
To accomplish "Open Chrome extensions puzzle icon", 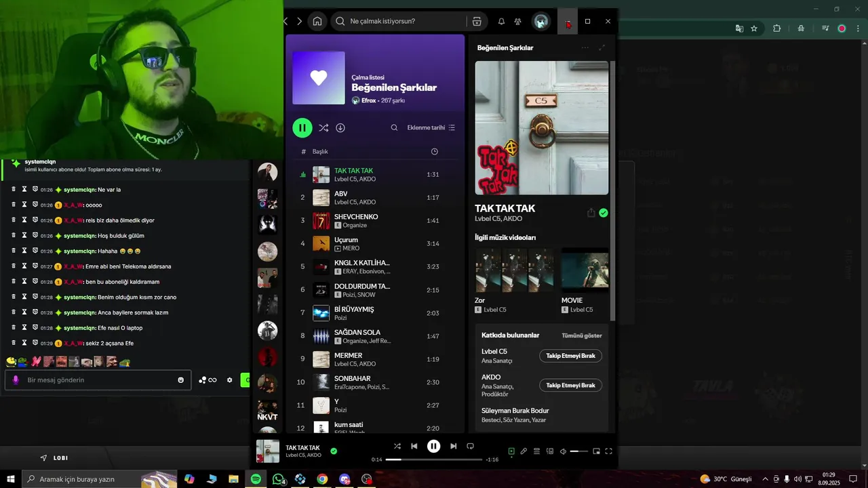I will click(x=777, y=28).
